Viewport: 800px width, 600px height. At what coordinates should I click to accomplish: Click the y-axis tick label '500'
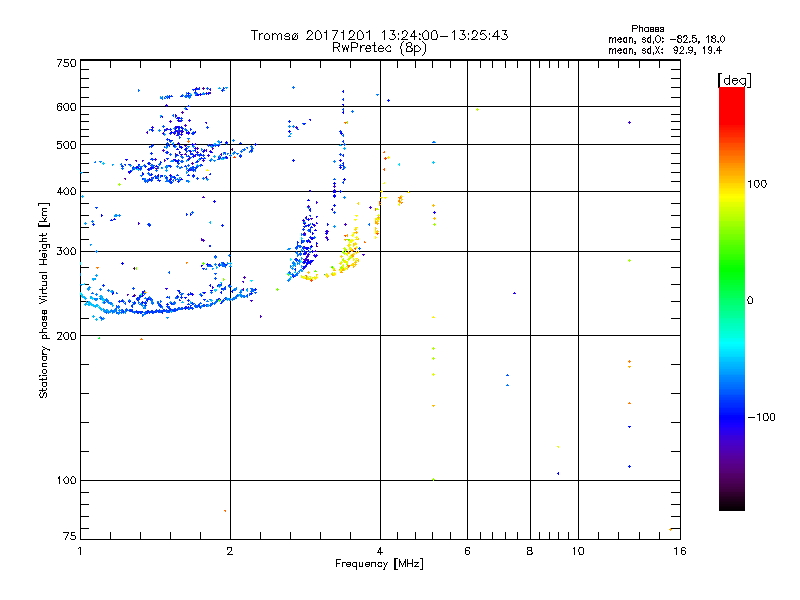click(66, 145)
